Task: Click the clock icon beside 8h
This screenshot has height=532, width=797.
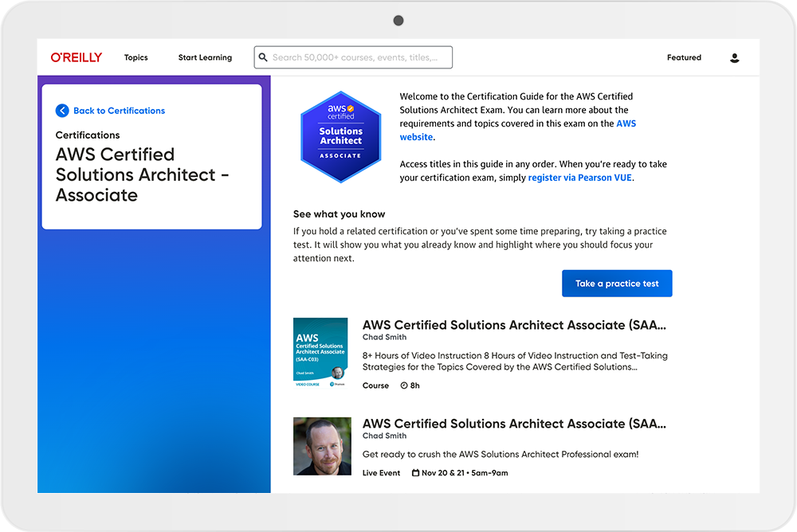Action: click(404, 385)
